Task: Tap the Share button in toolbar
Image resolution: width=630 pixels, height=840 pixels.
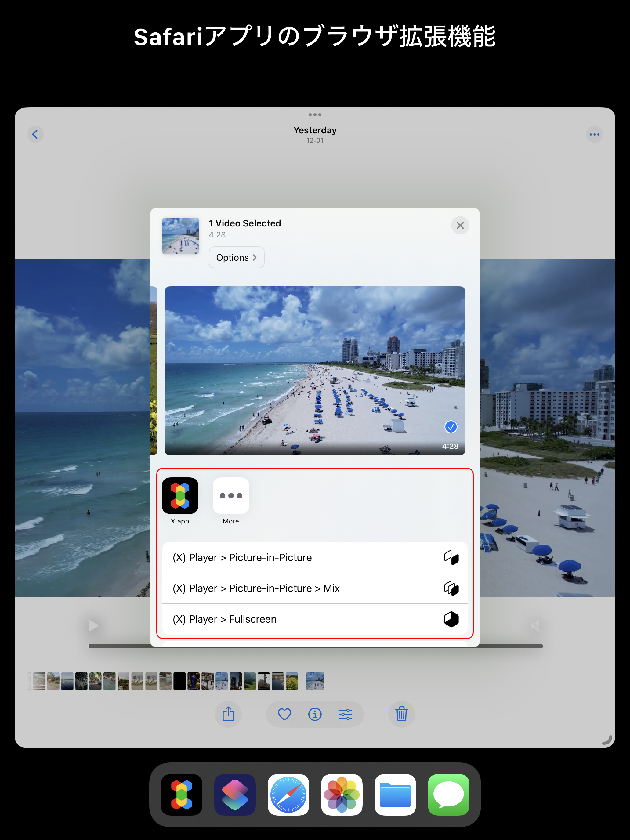Action: point(228,714)
